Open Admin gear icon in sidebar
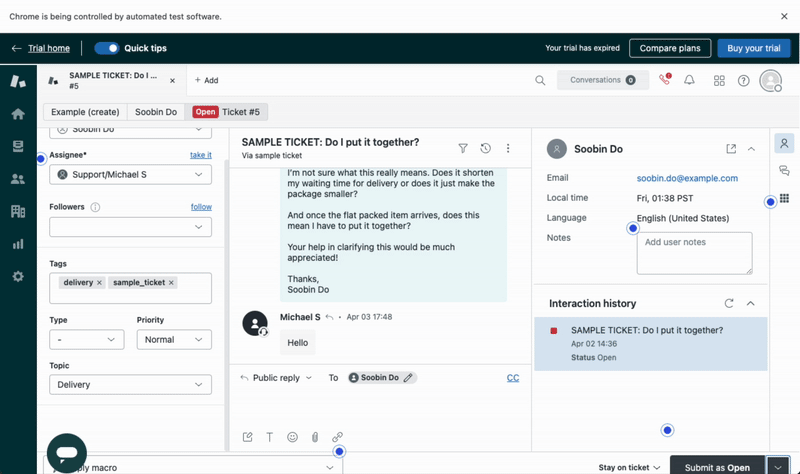Image resolution: width=800 pixels, height=474 pixels. (x=18, y=277)
